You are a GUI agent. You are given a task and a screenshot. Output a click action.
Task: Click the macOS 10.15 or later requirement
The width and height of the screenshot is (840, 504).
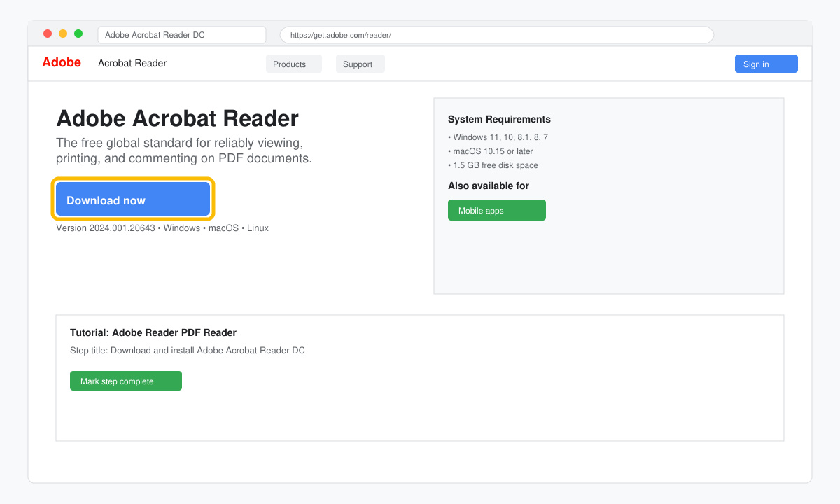[x=490, y=151]
